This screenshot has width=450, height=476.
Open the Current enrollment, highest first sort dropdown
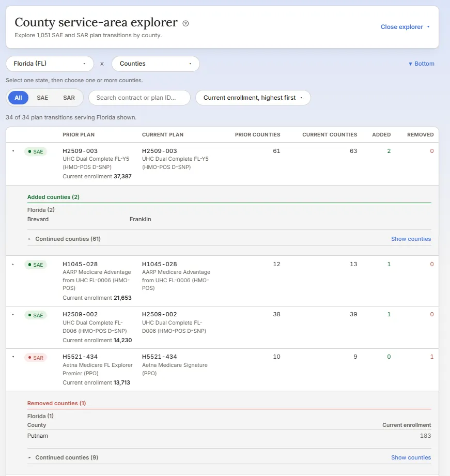253,98
